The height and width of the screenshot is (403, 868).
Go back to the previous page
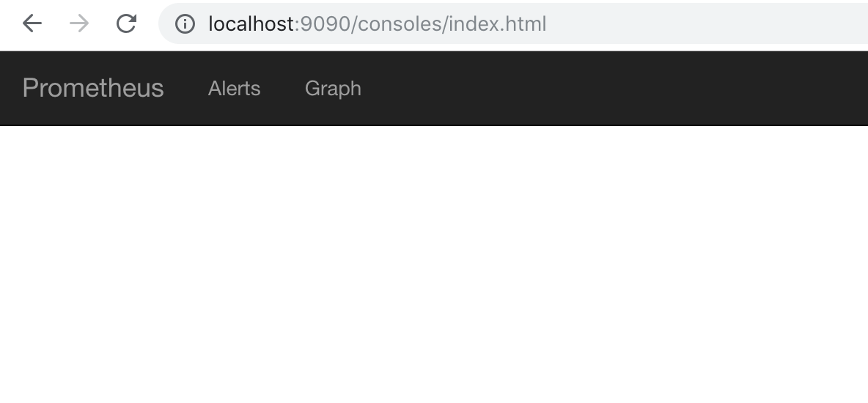coord(32,23)
